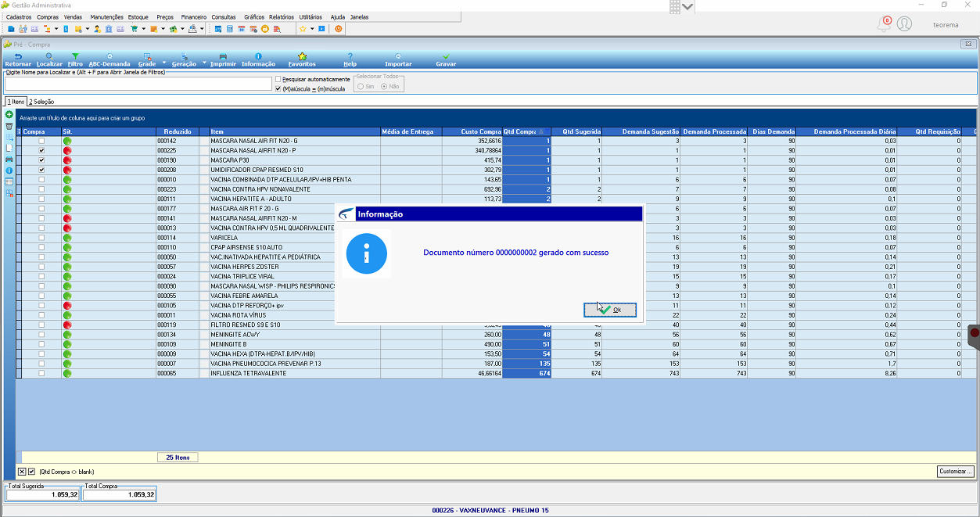Screen dimensions: 980x517
Task: Click Ok in the Informação dialog
Action: 610,311
